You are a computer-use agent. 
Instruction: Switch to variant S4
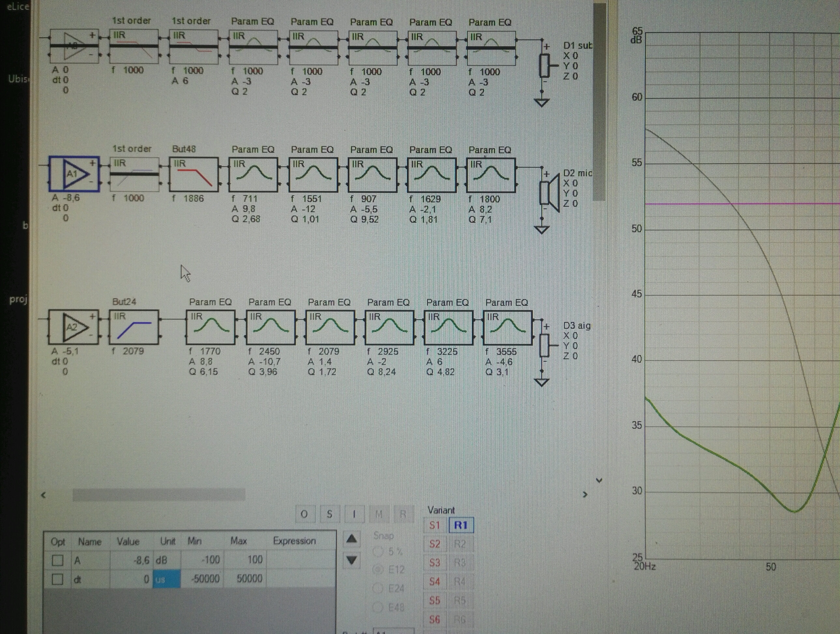[435, 581]
